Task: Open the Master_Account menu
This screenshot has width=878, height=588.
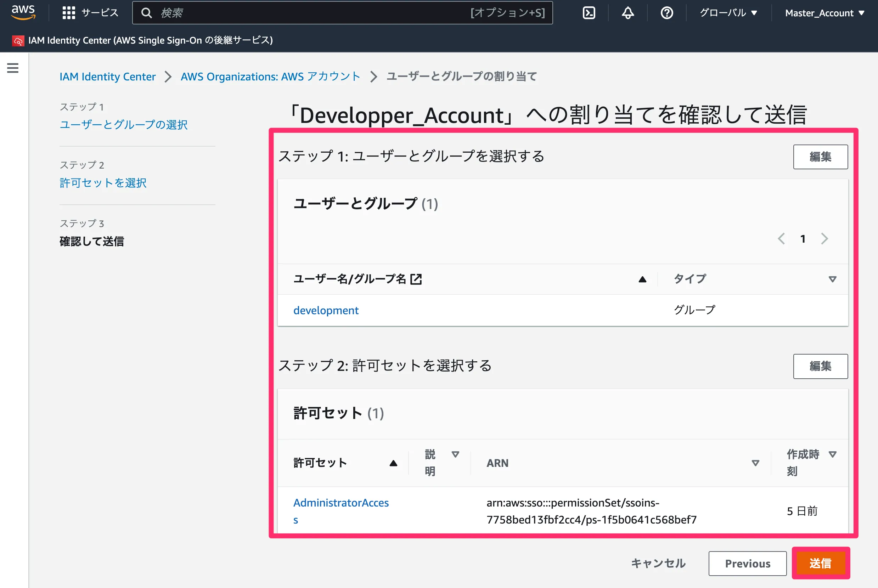Action: 824,13
